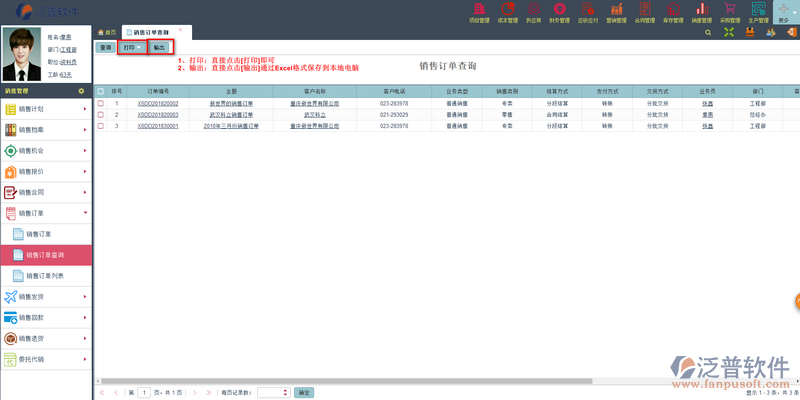800x400 pixels.
Task: Click the 销售机会 target icon
Action: coord(10,151)
